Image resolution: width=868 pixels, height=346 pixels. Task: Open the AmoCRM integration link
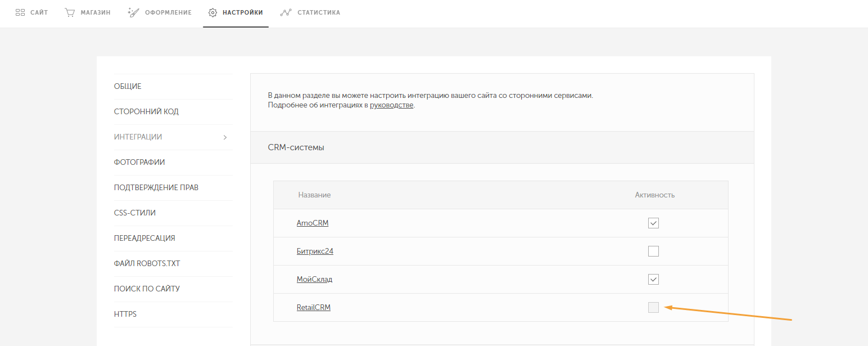(313, 223)
